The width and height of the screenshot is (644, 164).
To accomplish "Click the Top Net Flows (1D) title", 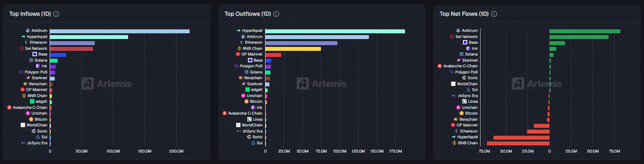I will [x=464, y=14].
